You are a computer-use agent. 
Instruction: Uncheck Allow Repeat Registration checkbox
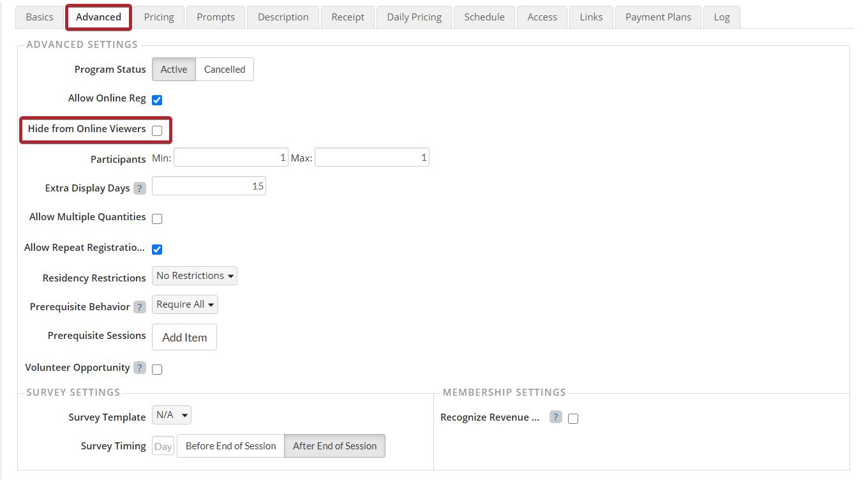point(157,250)
